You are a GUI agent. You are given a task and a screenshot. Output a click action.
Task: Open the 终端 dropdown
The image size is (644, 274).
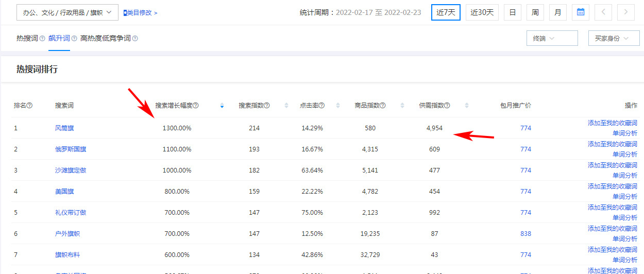[552, 38]
